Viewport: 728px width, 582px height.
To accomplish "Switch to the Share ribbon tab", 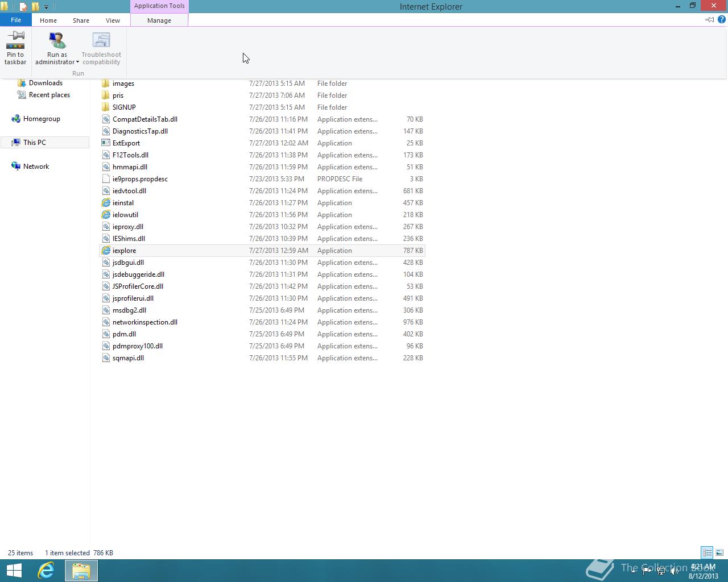I will [x=81, y=20].
